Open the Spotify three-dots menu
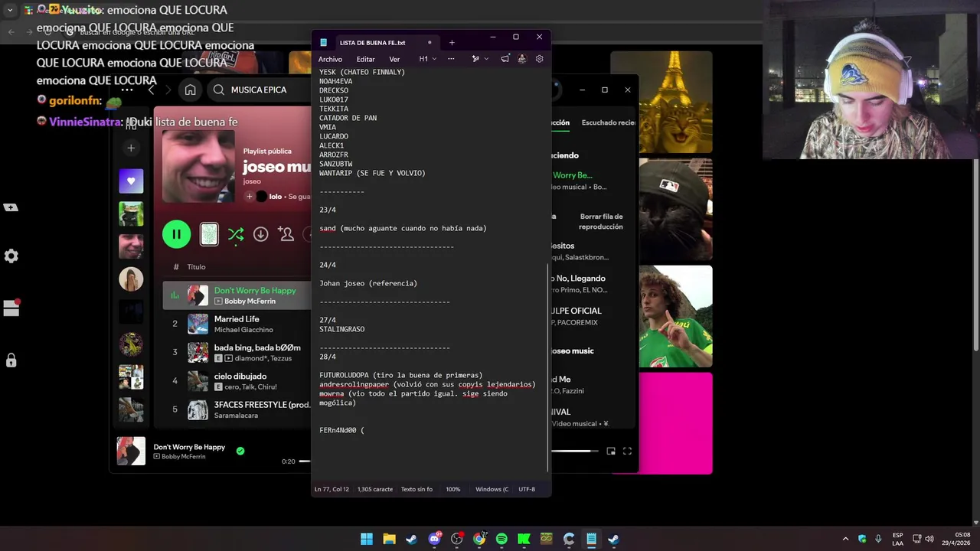 (127, 90)
